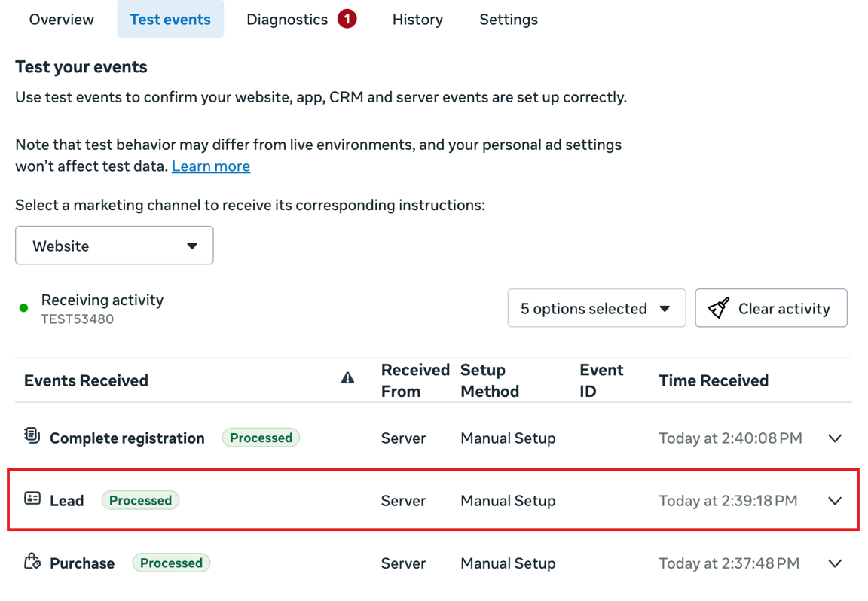
Task: Click the green receiving activity status dot
Action: point(24,308)
